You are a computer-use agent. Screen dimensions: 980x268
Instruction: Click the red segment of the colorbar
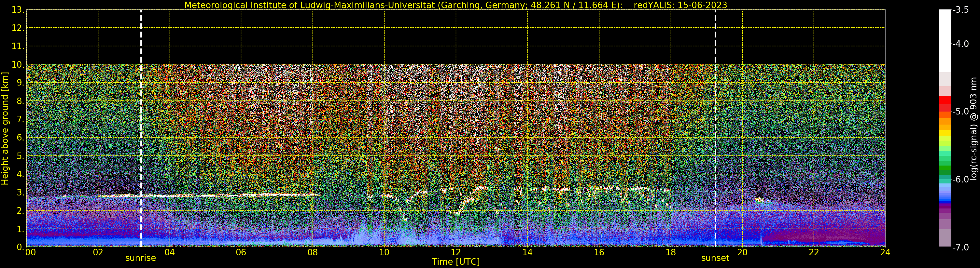point(945,103)
